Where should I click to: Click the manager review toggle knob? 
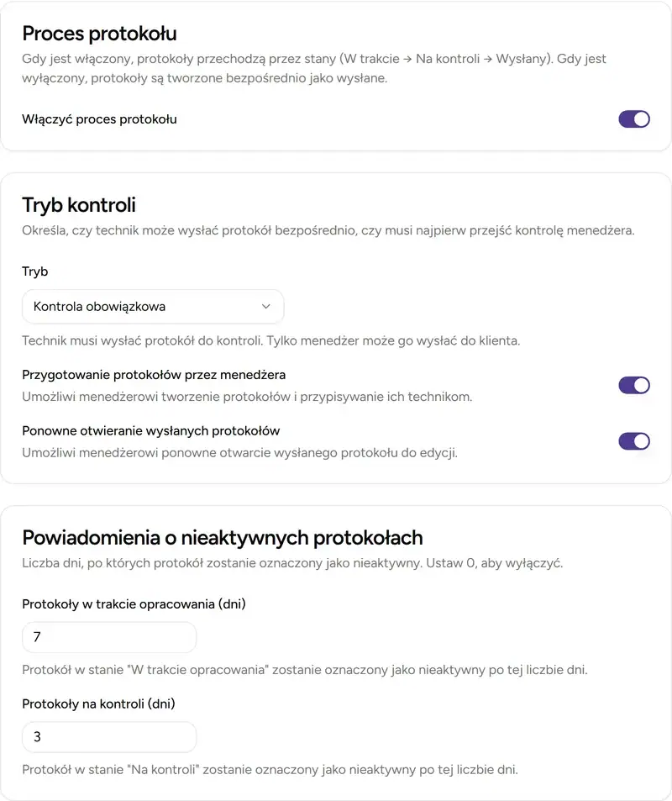click(x=640, y=385)
